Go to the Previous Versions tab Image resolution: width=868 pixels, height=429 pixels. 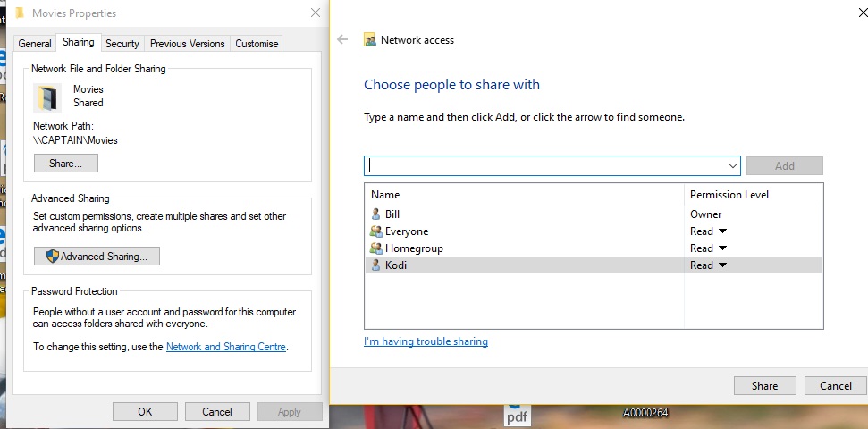(187, 43)
